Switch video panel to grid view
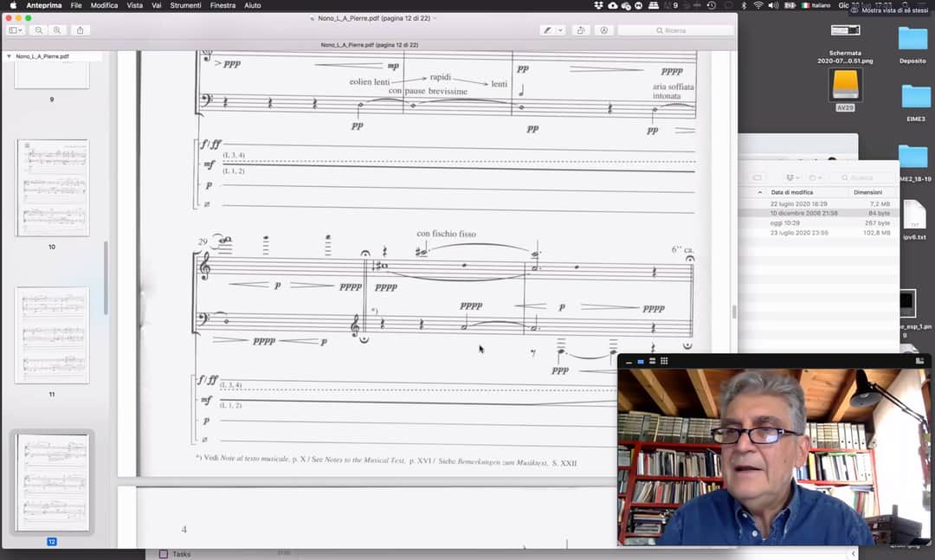 click(x=664, y=362)
